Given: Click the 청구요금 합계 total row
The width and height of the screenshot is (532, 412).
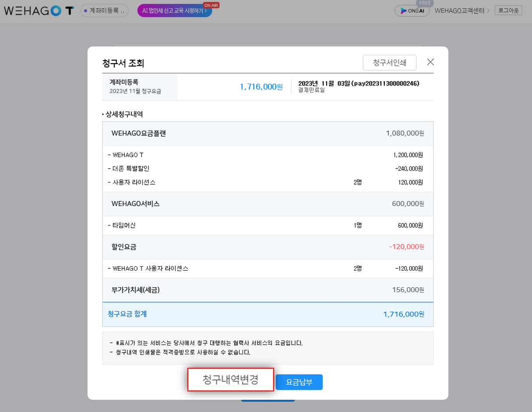Looking at the screenshot, I should coord(268,314).
